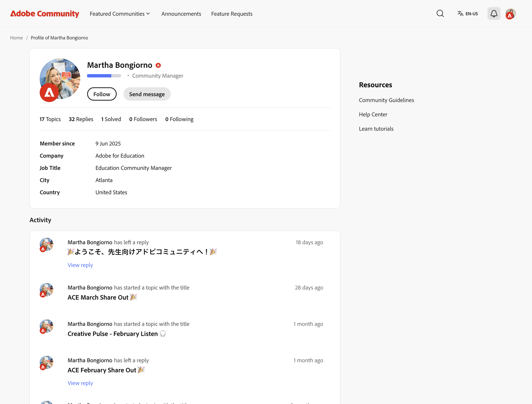View the 17 Topics tab
Screen dimensions: 532x404
click(x=50, y=119)
